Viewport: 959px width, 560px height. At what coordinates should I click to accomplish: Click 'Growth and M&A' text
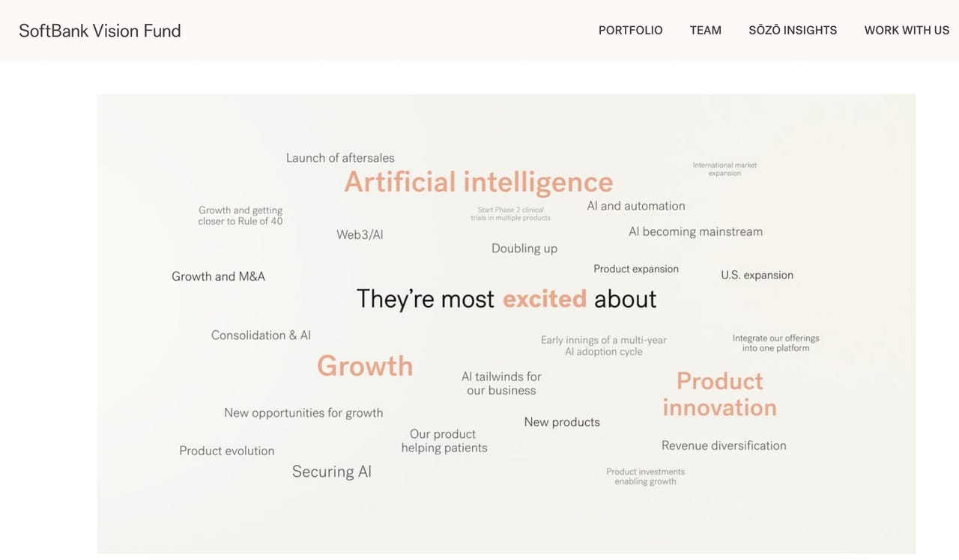pyautogui.click(x=218, y=276)
